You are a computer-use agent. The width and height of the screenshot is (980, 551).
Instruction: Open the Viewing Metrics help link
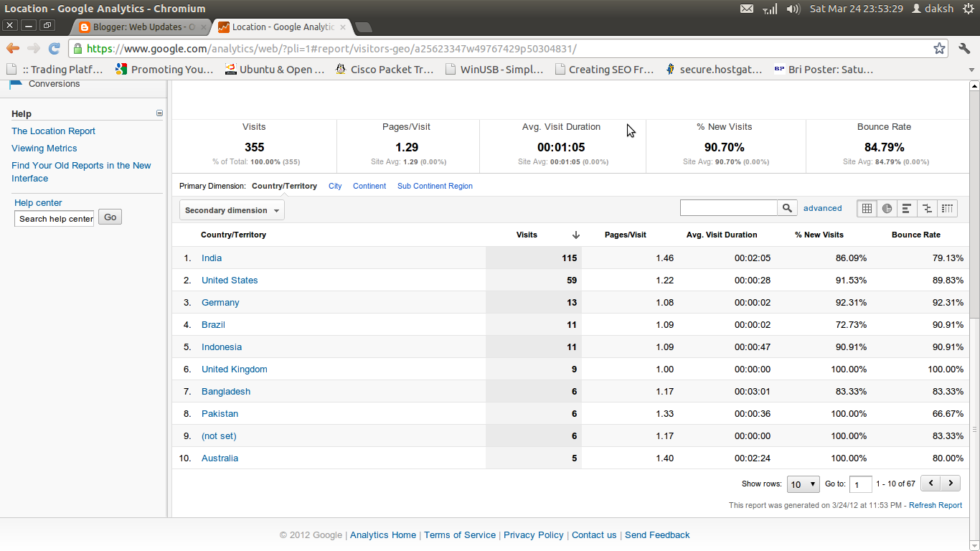coord(43,148)
